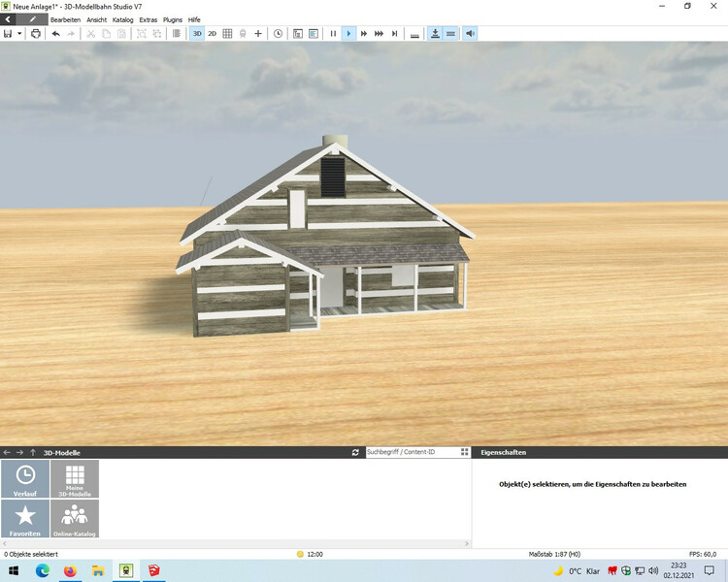Image resolution: width=728 pixels, height=582 pixels.
Task: Open the save dropdown arrow
Action: [x=20, y=34]
